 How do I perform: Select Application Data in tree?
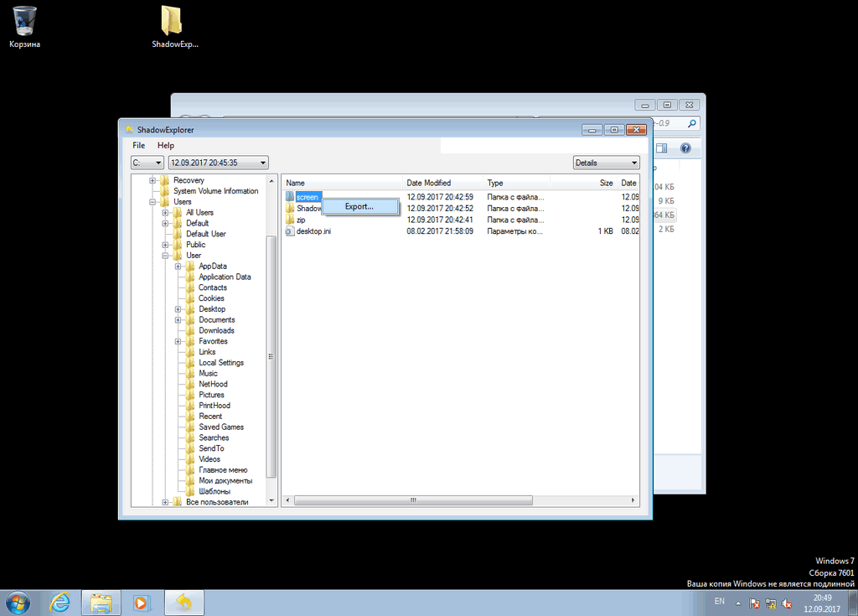(225, 277)
